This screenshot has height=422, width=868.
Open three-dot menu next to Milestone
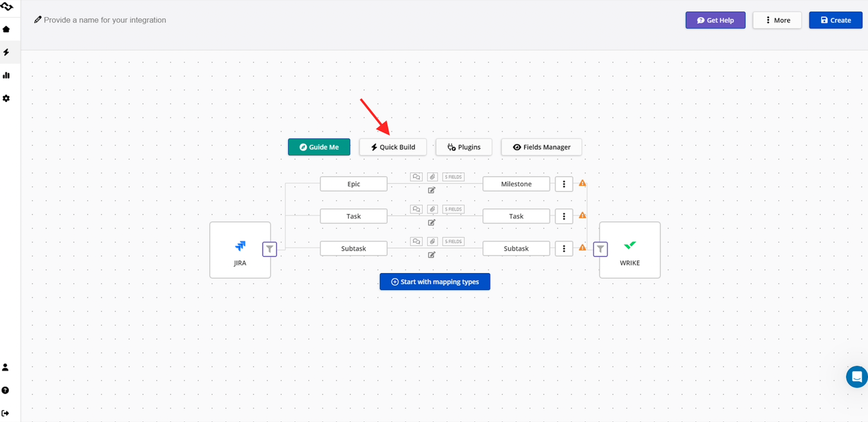[x=564, y=184]
